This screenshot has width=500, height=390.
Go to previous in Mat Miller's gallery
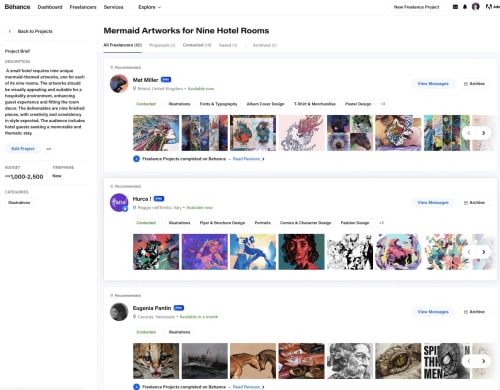[x=469, y=133]
